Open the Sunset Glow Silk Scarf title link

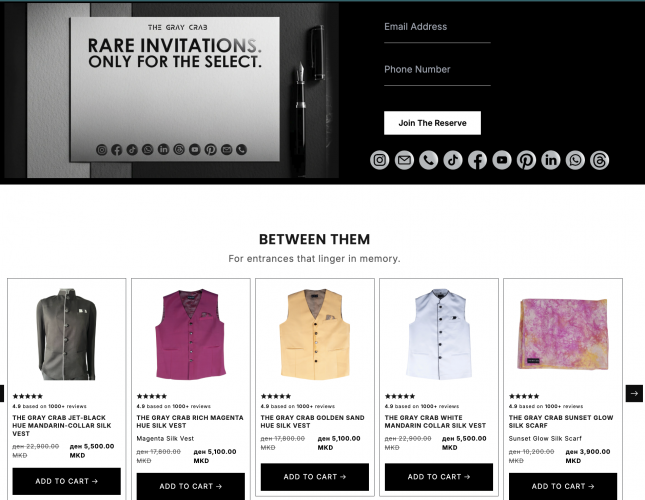pos(561,421)
